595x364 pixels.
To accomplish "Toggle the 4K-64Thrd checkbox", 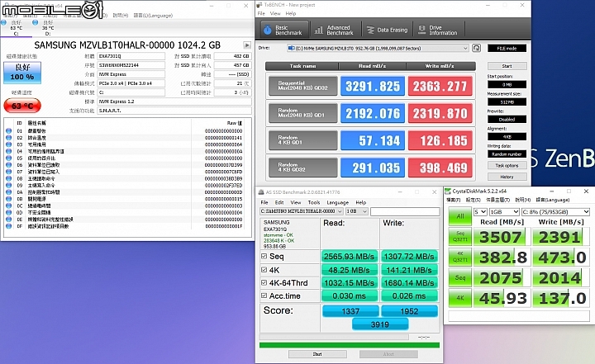I will click(264, 283).
